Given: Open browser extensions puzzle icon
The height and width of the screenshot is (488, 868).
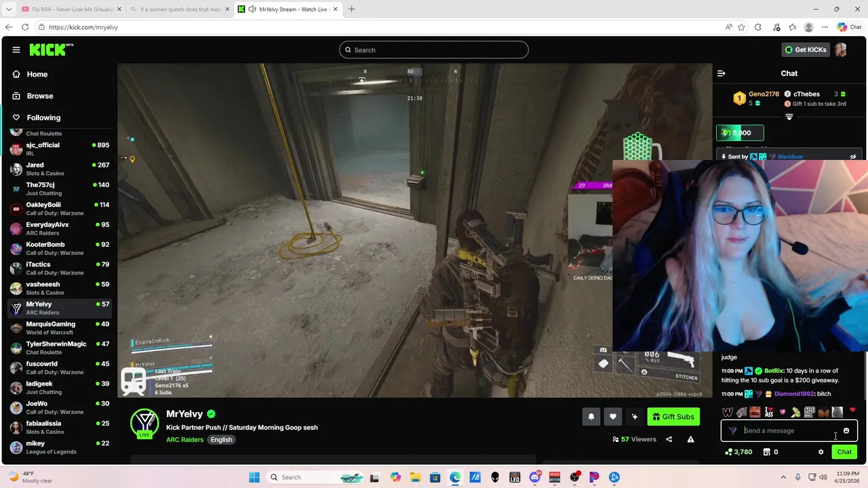Looking at the screenshot, I should pyautogui.click(x=758, y=27).
